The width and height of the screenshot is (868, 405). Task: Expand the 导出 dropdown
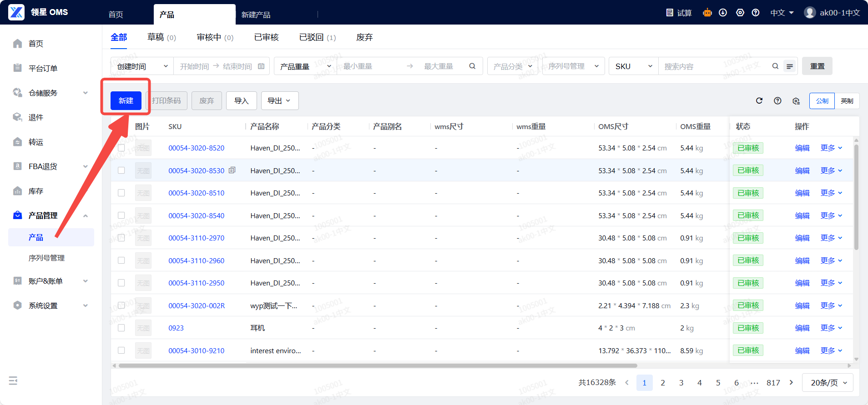tap(279, 101)
